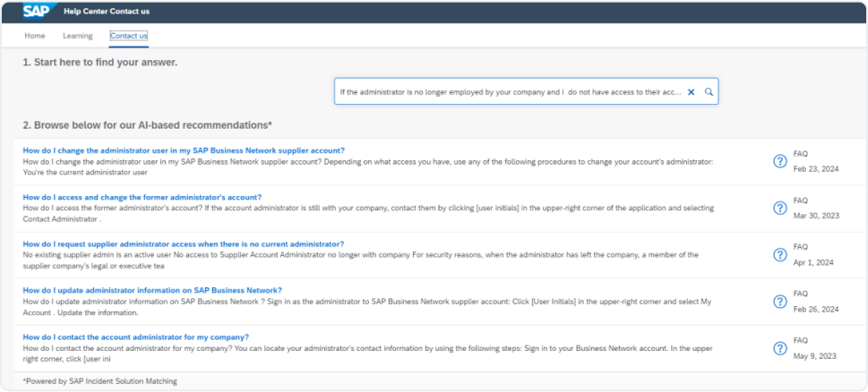868x392 pixels.
Task: Open 'contact the account administrator' FAQ link
Action: point(135,337)
